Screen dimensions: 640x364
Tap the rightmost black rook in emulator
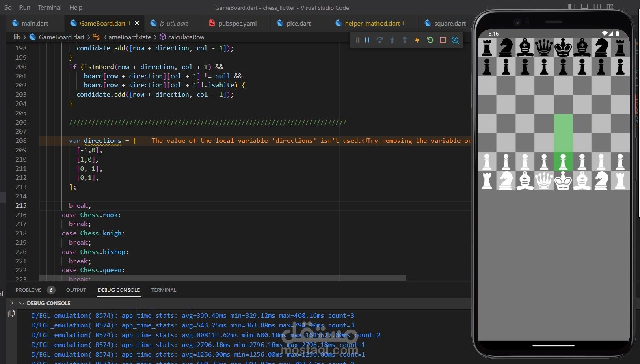(x=620, y=47)
